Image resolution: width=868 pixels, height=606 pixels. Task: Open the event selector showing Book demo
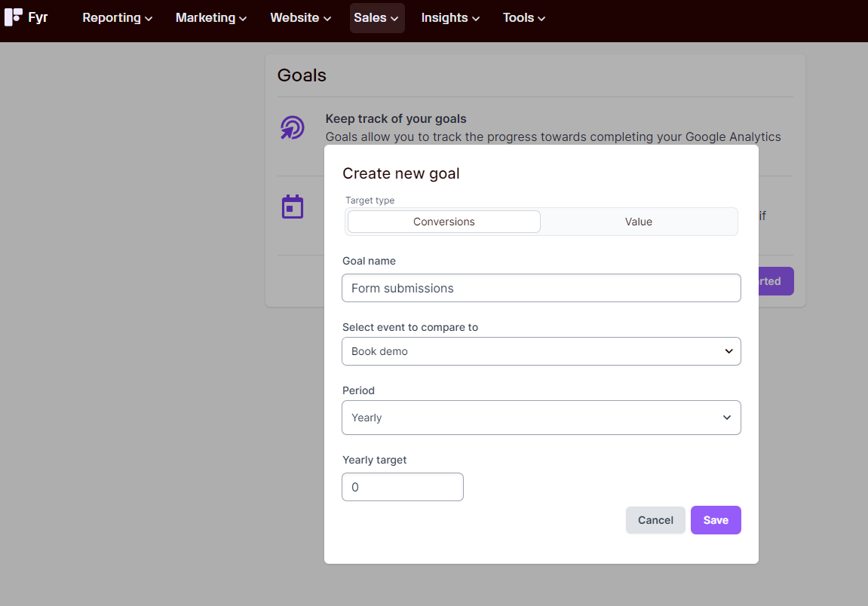541,351
